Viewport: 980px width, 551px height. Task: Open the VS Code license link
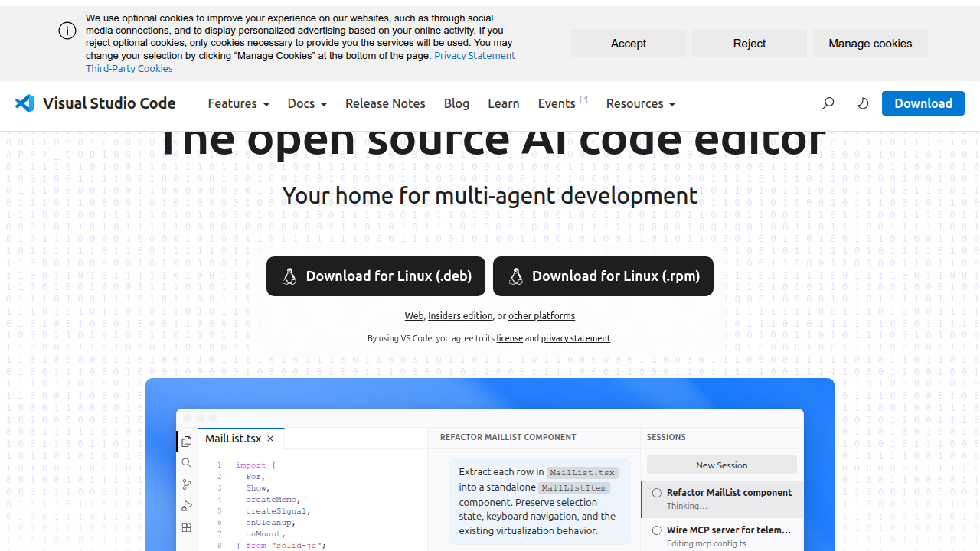[509, 338]
